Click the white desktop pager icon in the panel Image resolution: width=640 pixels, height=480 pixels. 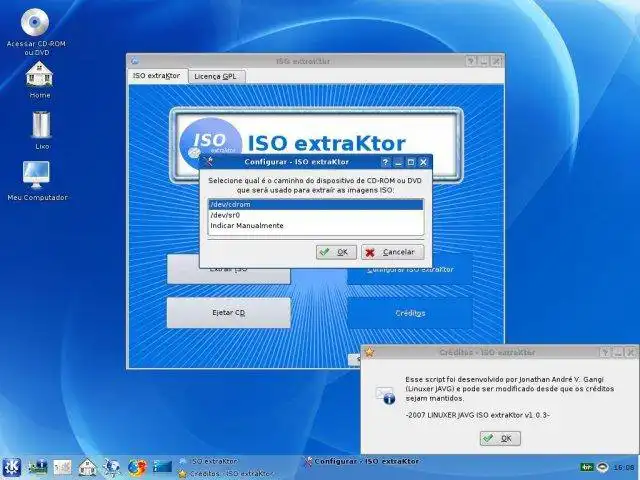point(62,468)
